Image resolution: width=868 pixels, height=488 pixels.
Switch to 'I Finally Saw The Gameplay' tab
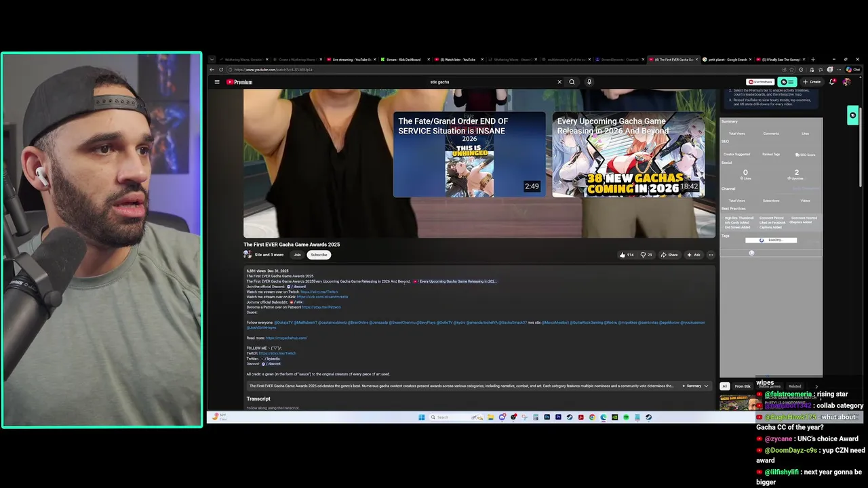click(x=781, y=60)
